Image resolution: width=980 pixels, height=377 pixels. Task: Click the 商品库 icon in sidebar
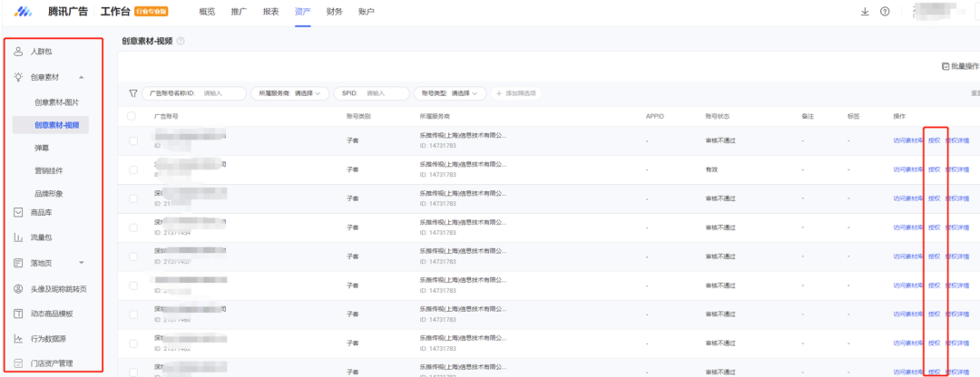tap(18, 213)
